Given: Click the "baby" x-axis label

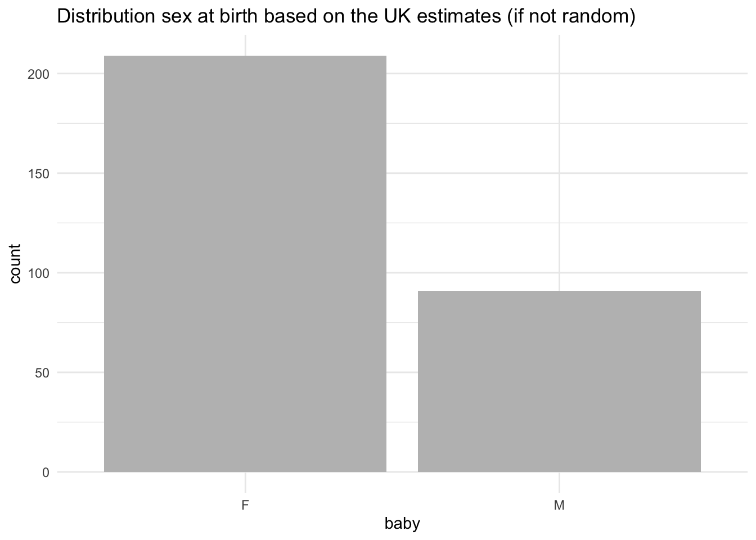Looking at the screenshot, I should coord(402,524).
